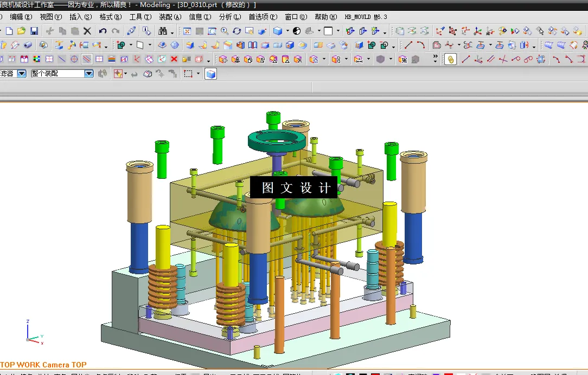The image size is (588, 375).
Task: Click the blue shaded cube rendering icon
Action: (278, 31)
